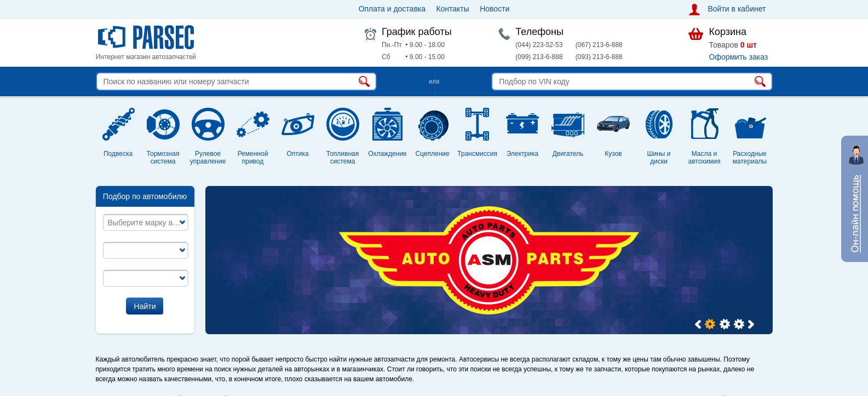Click the Подбор по автомобилю panel header
This screenshot has width=868, height=396.
click(x=145, y=196)
